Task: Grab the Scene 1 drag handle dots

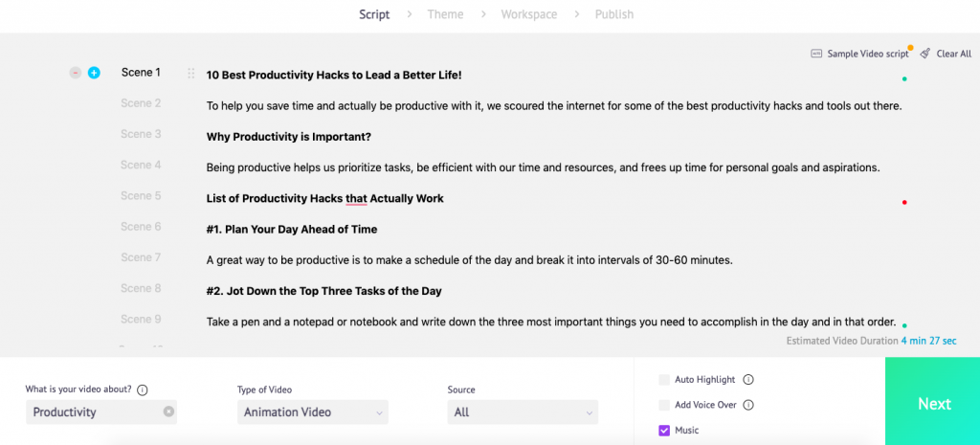Action: tap(191, 73)
